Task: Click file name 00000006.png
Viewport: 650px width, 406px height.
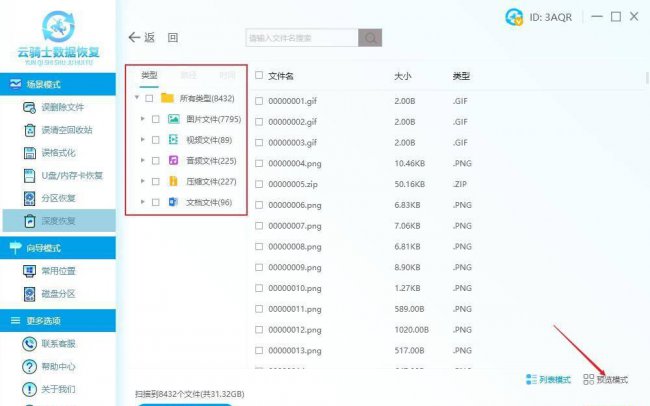Action: pyautogui.click(x=295, y=205)
